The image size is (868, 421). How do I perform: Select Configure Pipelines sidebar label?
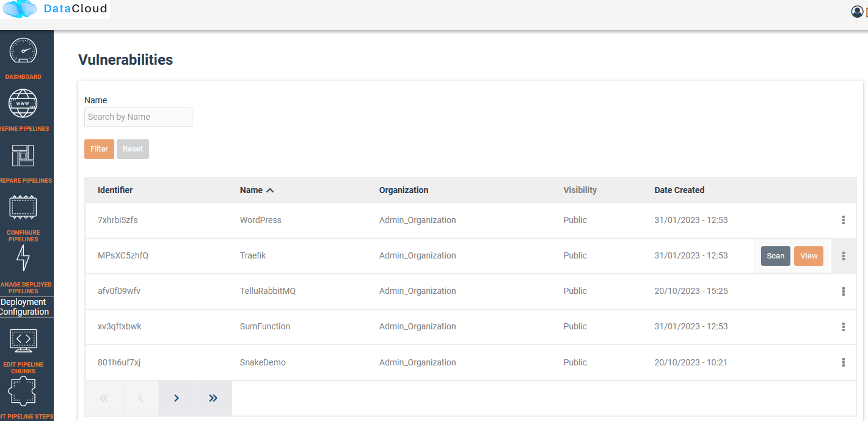pos(23,236)
